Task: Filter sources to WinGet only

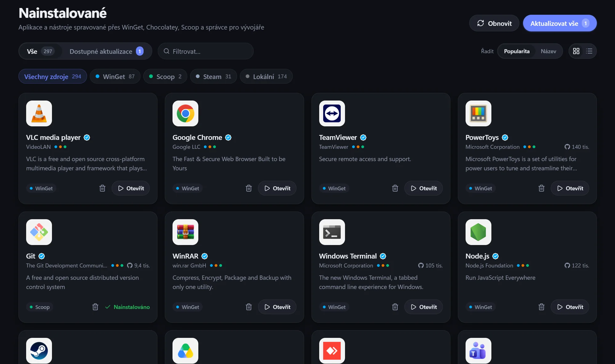Action: 115,76
